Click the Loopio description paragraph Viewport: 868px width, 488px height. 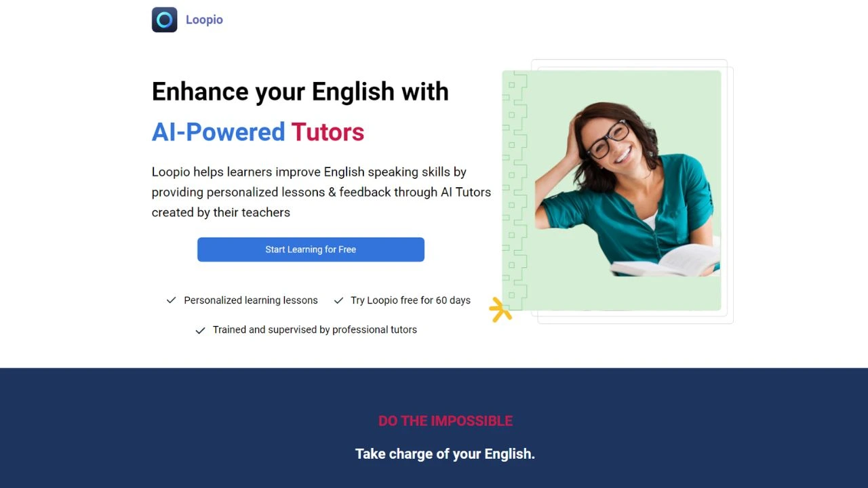point(321,192)
